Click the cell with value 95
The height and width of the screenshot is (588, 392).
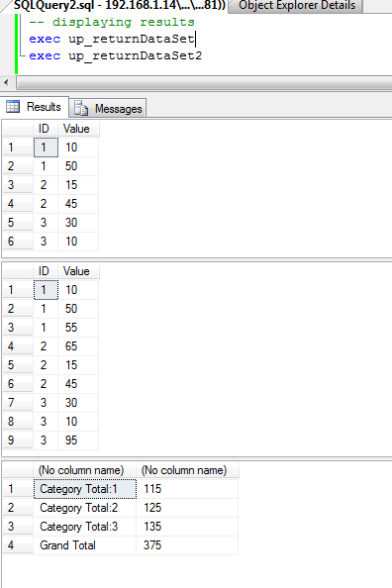coord(78,440)
